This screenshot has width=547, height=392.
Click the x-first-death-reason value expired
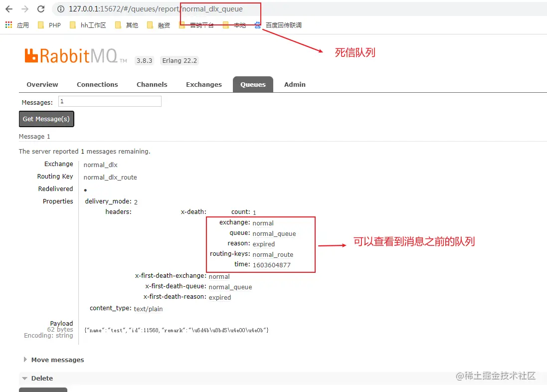(x=220, y=297)
